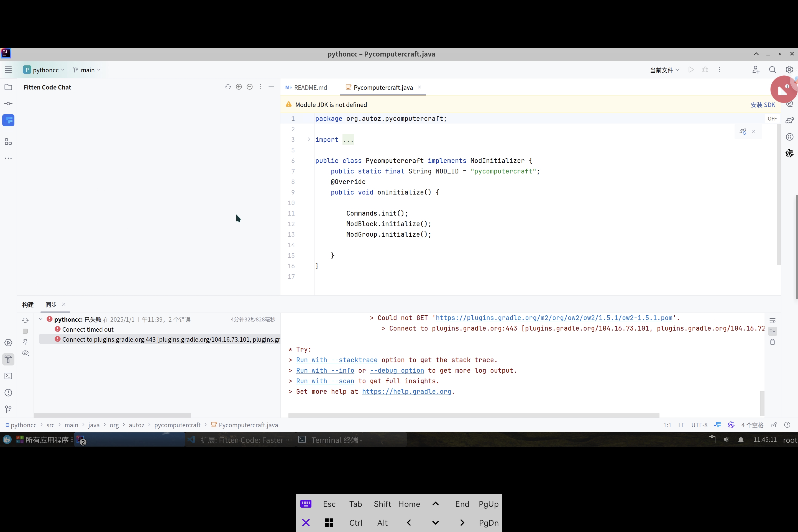Open Services tool window icon
Screen dimensions: 798x532
click(x=9, y=343)
